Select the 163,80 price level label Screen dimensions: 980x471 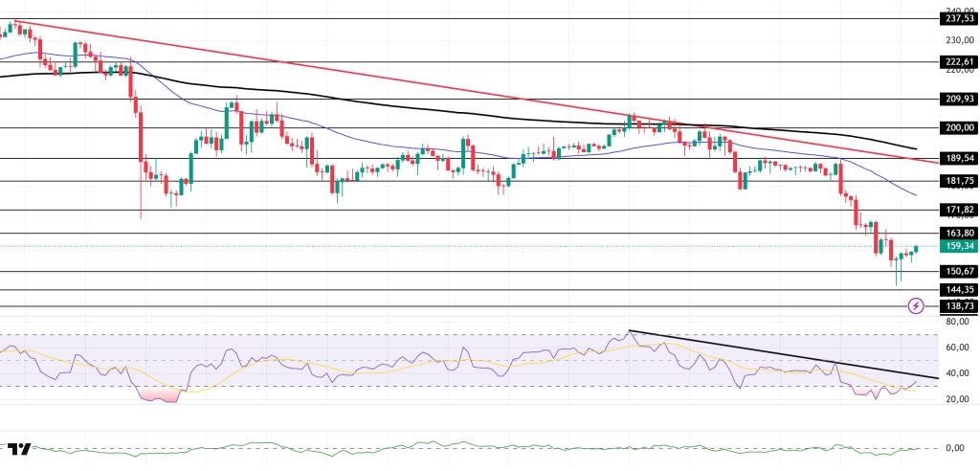[x=957, y=233]
